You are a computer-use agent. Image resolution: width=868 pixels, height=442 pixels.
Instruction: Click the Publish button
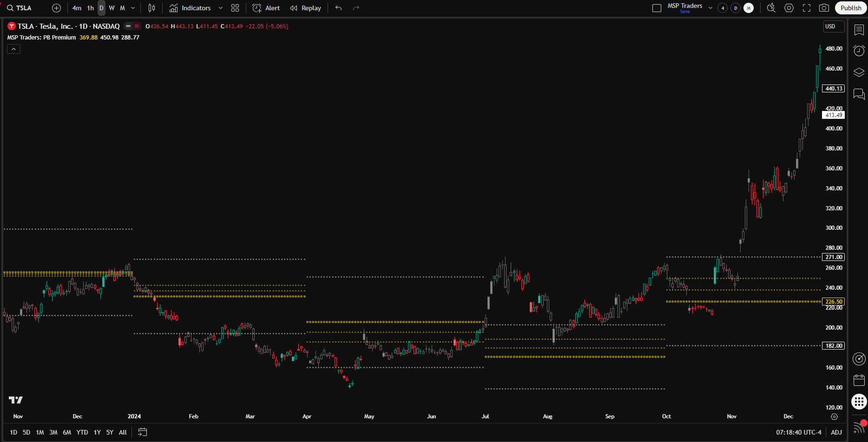pos(850,8)
